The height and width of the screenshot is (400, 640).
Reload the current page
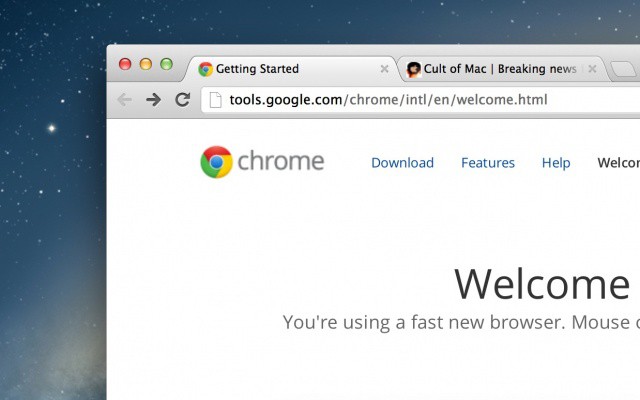click(x=182, y=99)
